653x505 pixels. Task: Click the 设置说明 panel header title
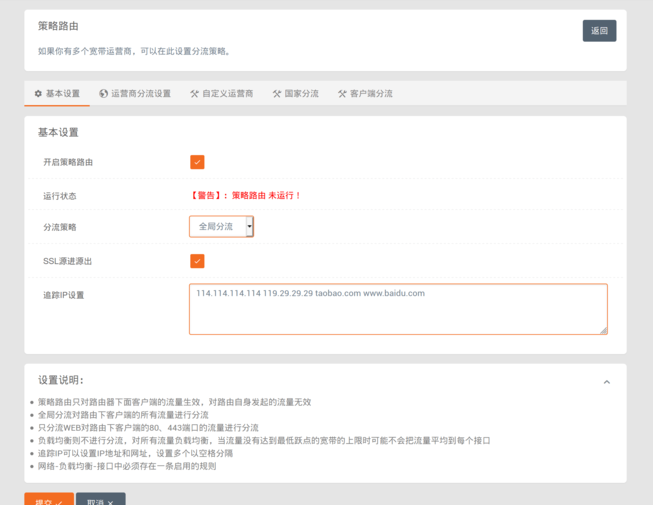click(61, 380)
